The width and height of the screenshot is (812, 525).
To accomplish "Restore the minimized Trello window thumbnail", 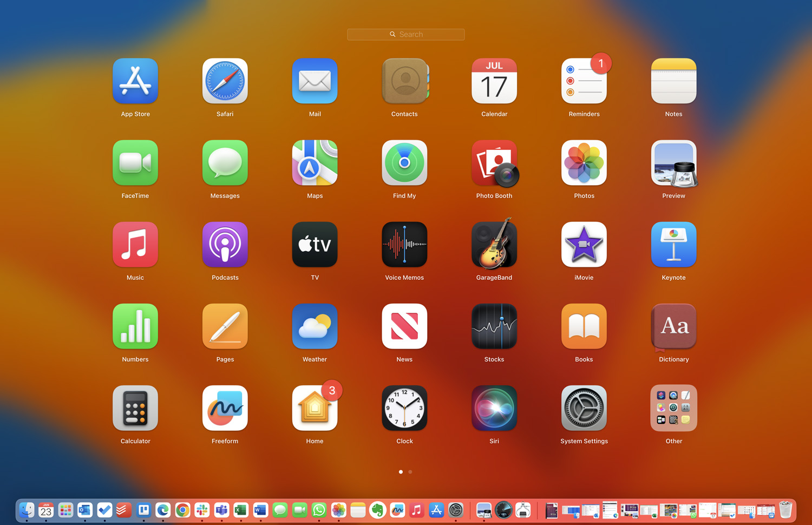I will point(766,510).
